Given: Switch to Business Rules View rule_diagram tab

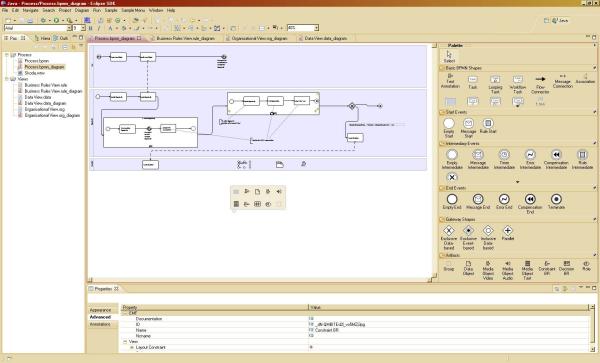Looking at the screenshot, I should click(186, 38).
